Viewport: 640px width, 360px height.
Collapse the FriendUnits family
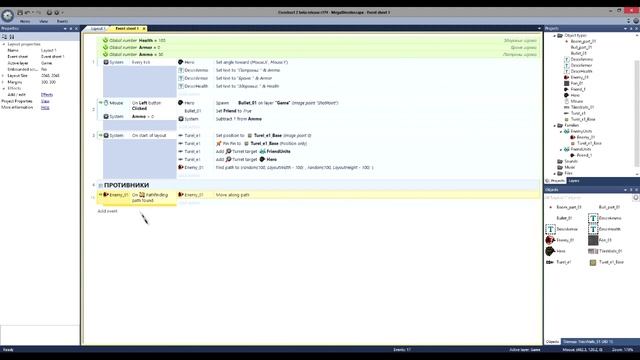coord(561,150)
